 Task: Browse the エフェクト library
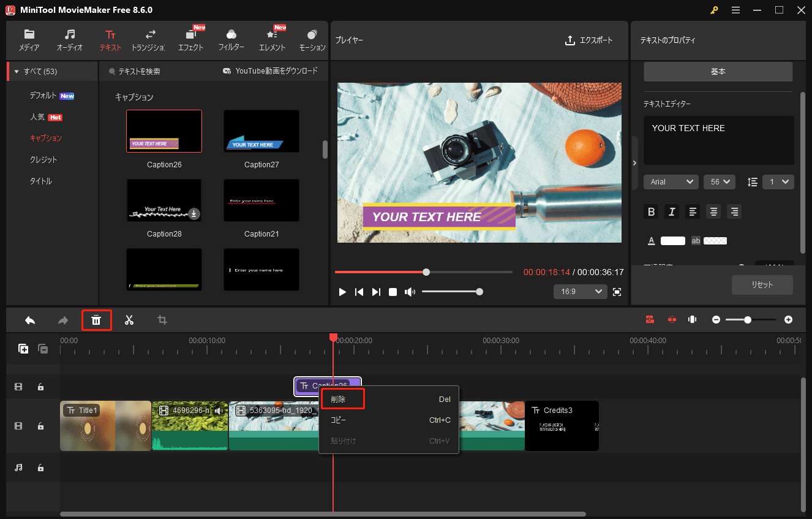click(x=190, y=40)
